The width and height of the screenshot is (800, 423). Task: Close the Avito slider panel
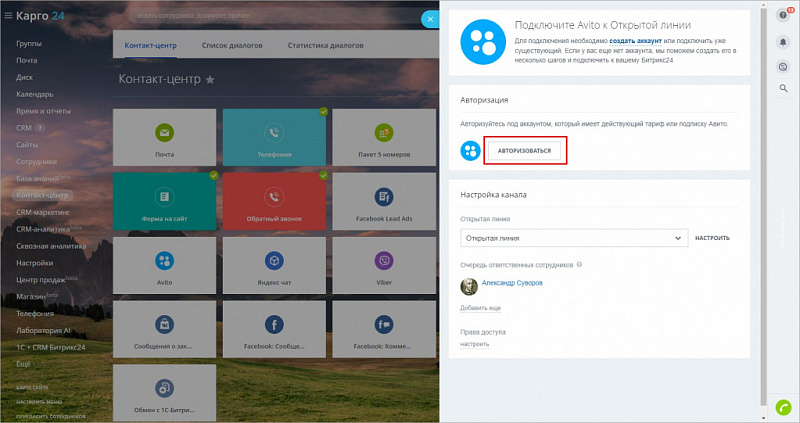(x=430, y=19)
